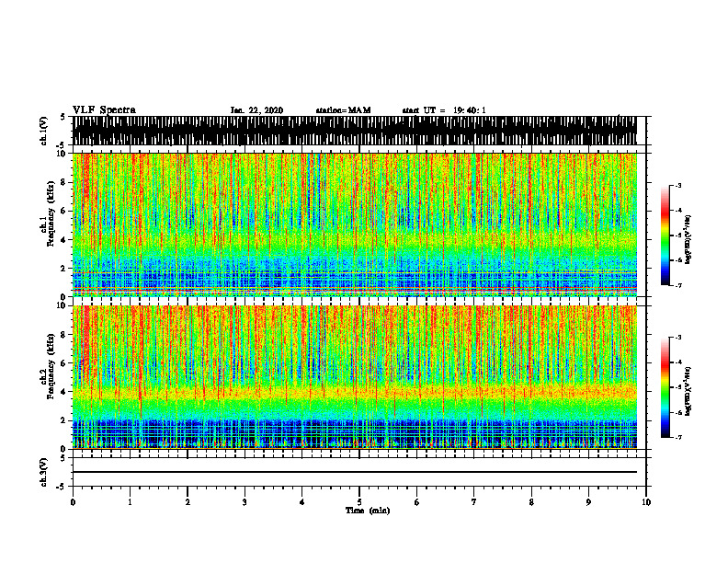
Task: Click the "ch.1(V)" waveform axis label
Action: (x=44, y=131)
